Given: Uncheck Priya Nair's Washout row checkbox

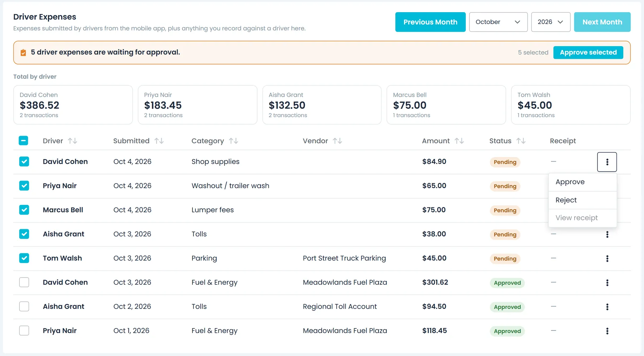Looking at the screenshot, I should pyautogui.click(x=24, y=186).
